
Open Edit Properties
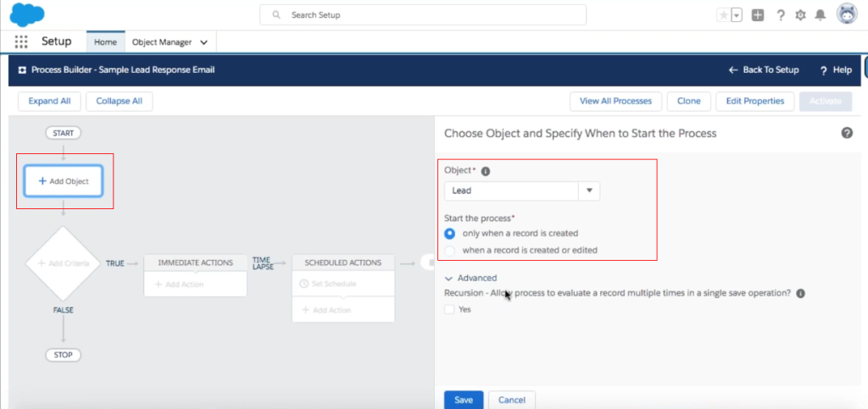[755, 101]
